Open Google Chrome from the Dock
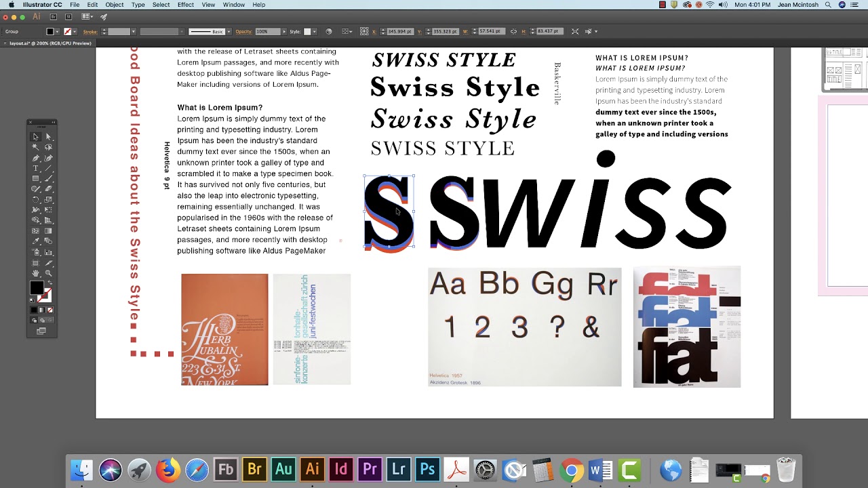 point(572,469)
